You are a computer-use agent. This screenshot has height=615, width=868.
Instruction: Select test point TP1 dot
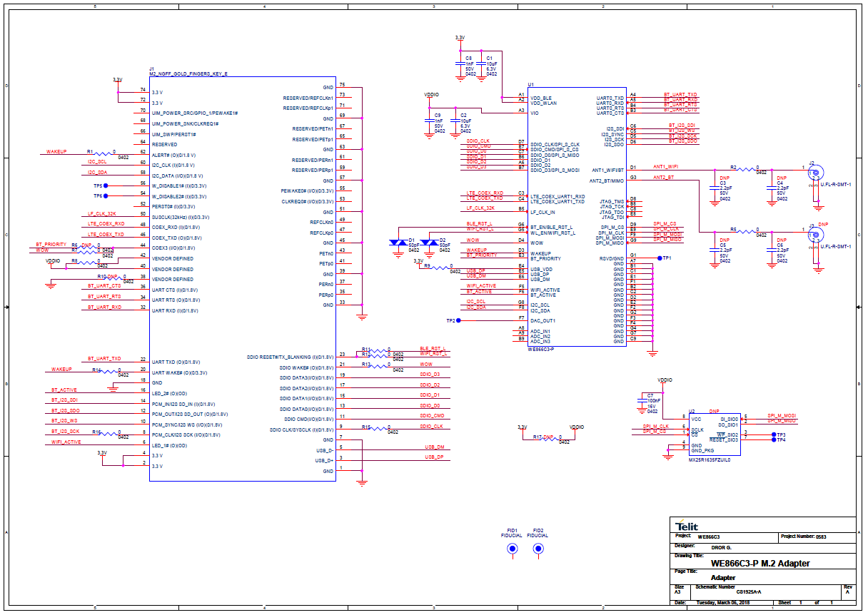(x=658, y=258)
